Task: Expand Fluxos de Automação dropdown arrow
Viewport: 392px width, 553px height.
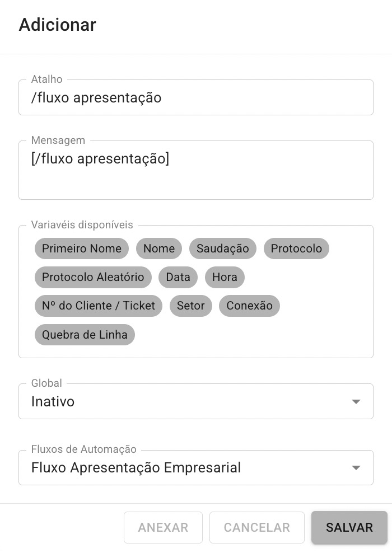Action: click(x=356, y=468)
